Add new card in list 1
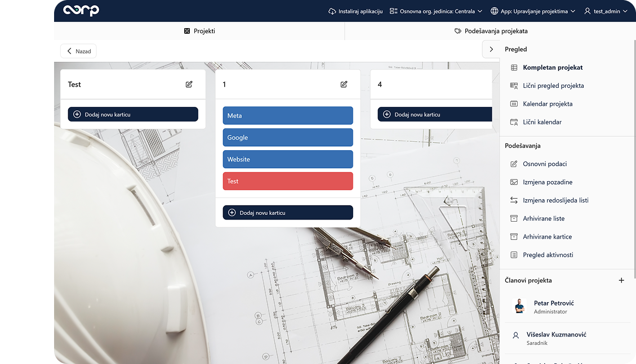636x364 pixels. pos(288,213)
